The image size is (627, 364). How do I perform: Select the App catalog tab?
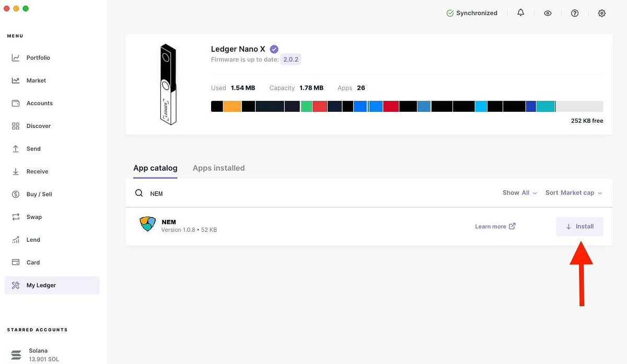[x=155, y=168]
